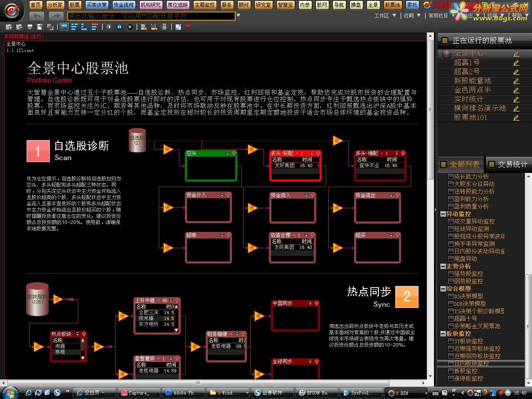Switch to the 全部列表 tab
The height and width of the screenshot is (399, 532).
461,165
